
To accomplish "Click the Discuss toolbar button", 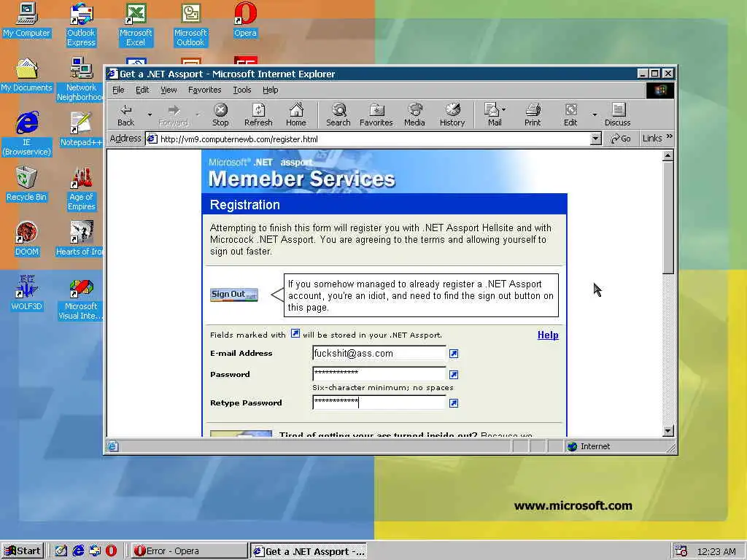I will pyautogui.click(x=617, y=114).
